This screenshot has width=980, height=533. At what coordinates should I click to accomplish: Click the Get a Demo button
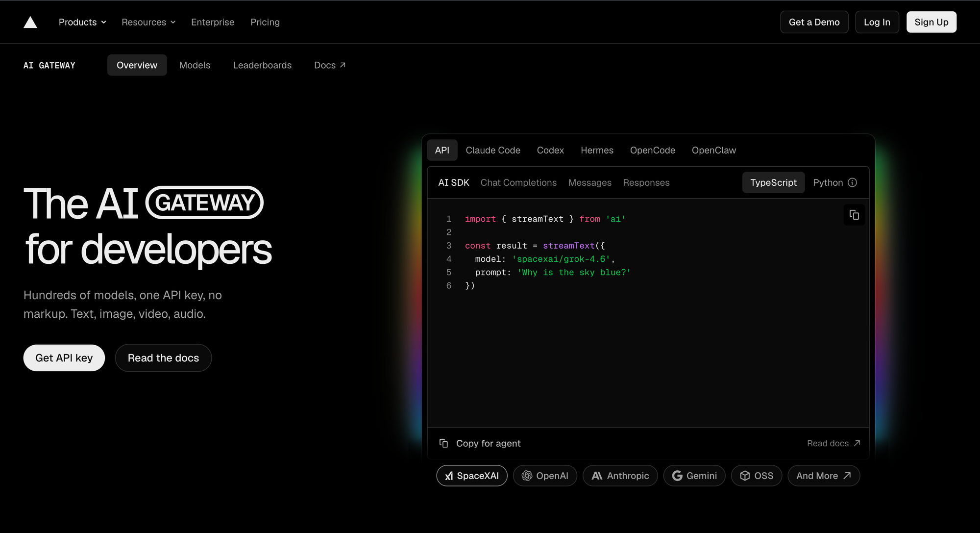point(814,22)
